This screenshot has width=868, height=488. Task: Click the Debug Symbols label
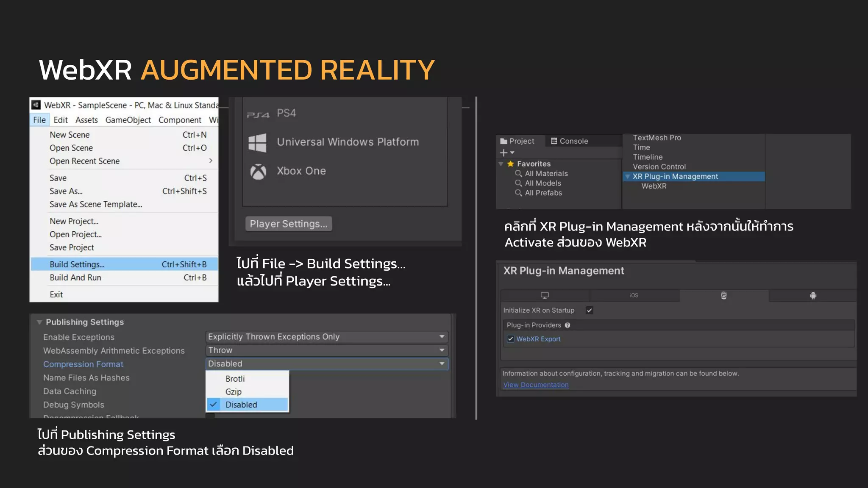[73, 405]
